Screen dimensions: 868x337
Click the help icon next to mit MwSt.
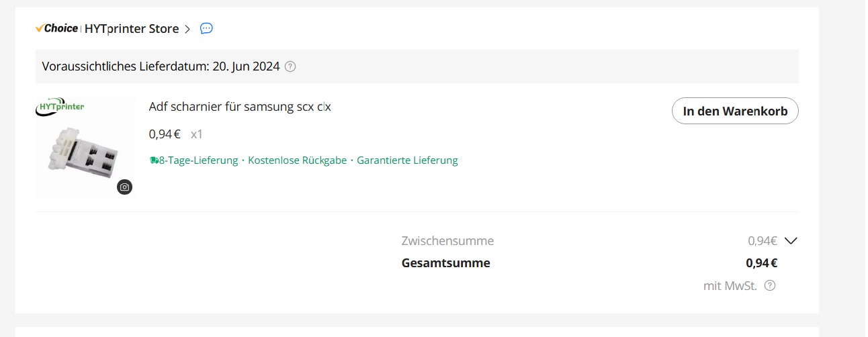pyautogui.click(x=770, y=285)
